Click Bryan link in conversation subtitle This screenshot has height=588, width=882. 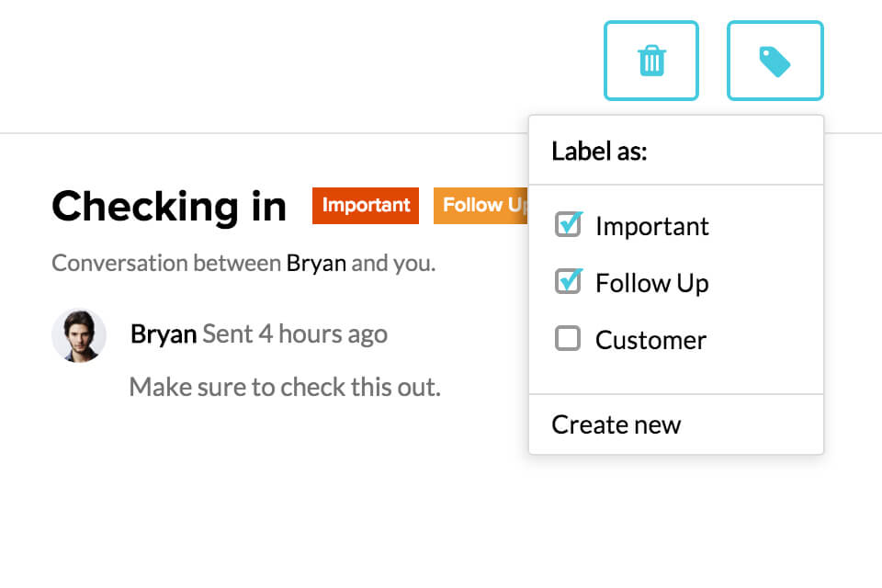(x=316, y=264)
